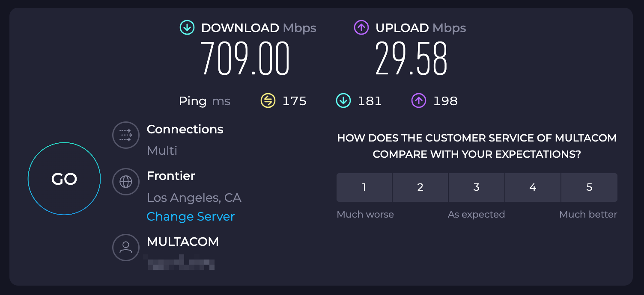Viewport: 644px width, 295px height.
Task: Toggle the Multi connections setting
Action: click(x=162, y=150)
